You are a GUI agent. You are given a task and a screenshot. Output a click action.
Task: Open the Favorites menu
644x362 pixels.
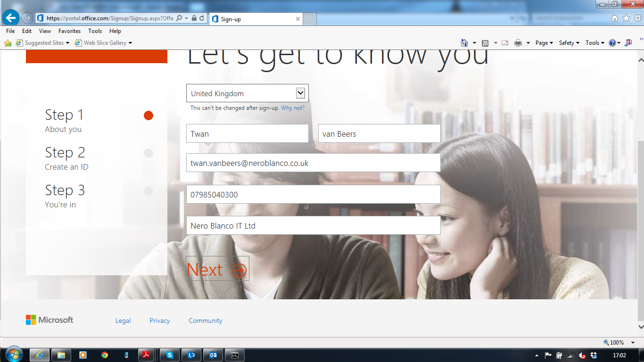click(x=69, y=31)
